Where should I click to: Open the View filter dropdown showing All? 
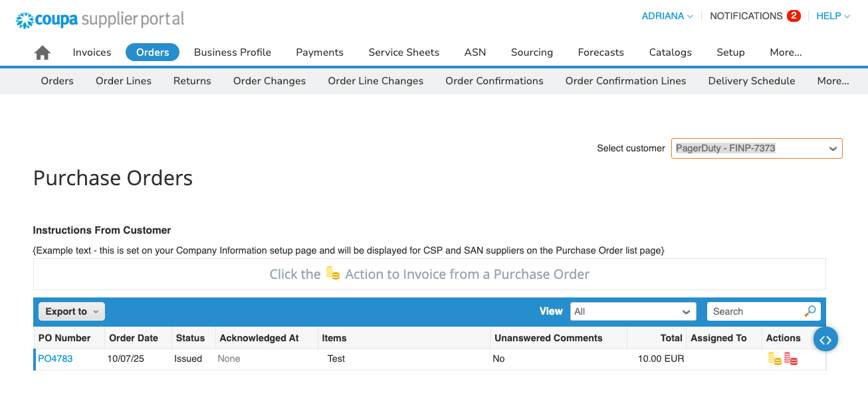[633, 311]
